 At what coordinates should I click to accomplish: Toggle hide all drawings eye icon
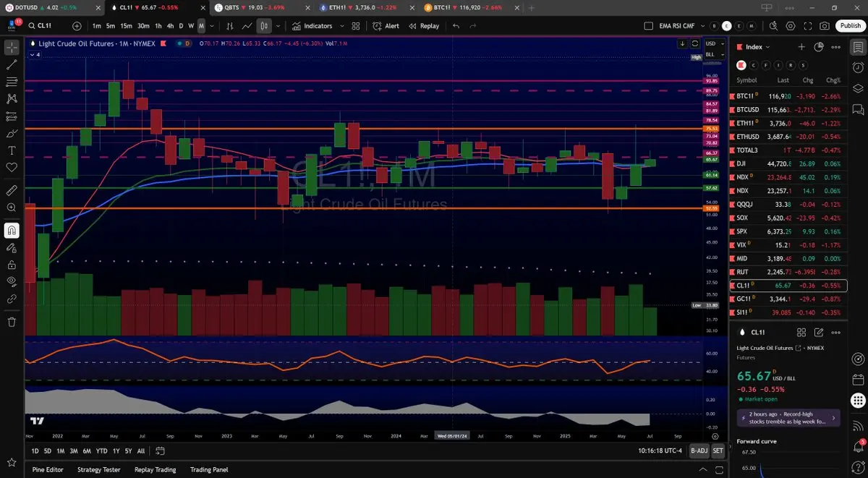[12, 281]
